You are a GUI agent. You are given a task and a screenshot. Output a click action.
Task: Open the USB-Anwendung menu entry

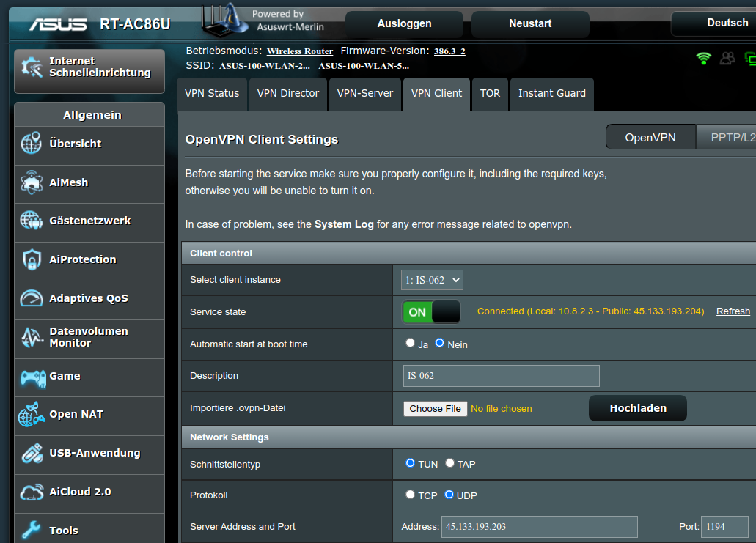tap(89, 454)
